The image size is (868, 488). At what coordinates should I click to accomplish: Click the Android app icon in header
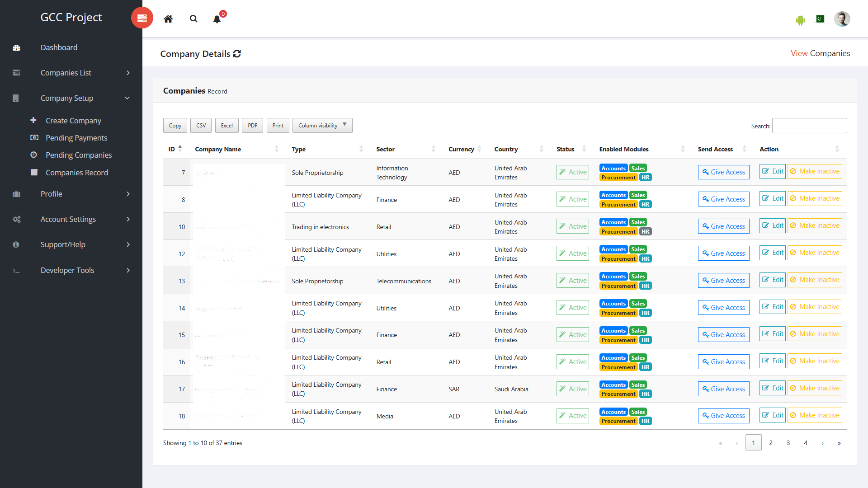click(x=800, y=20)
